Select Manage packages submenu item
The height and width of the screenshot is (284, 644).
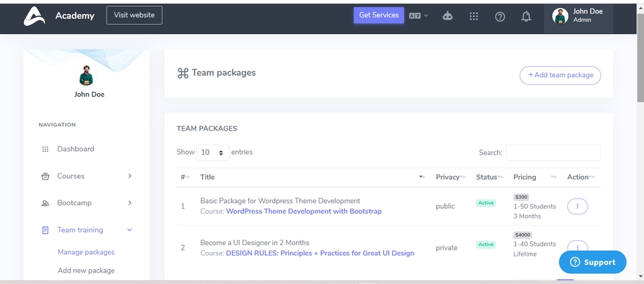click(86, 253)
